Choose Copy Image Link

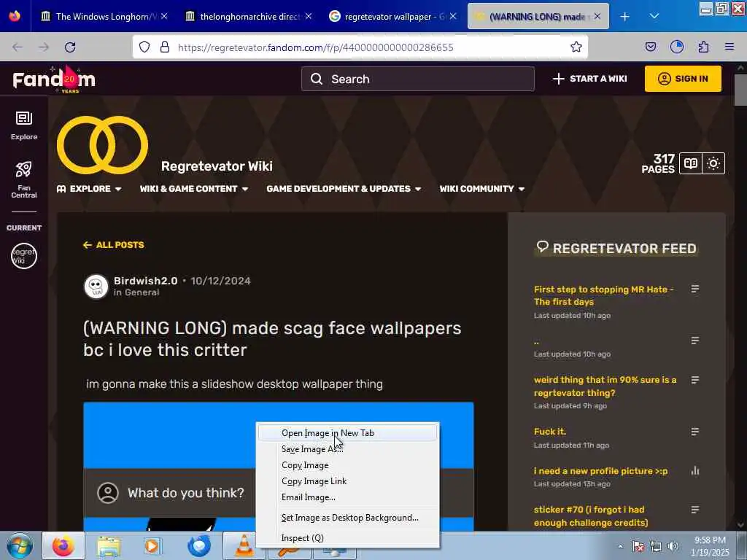click(x=347, y=481)
